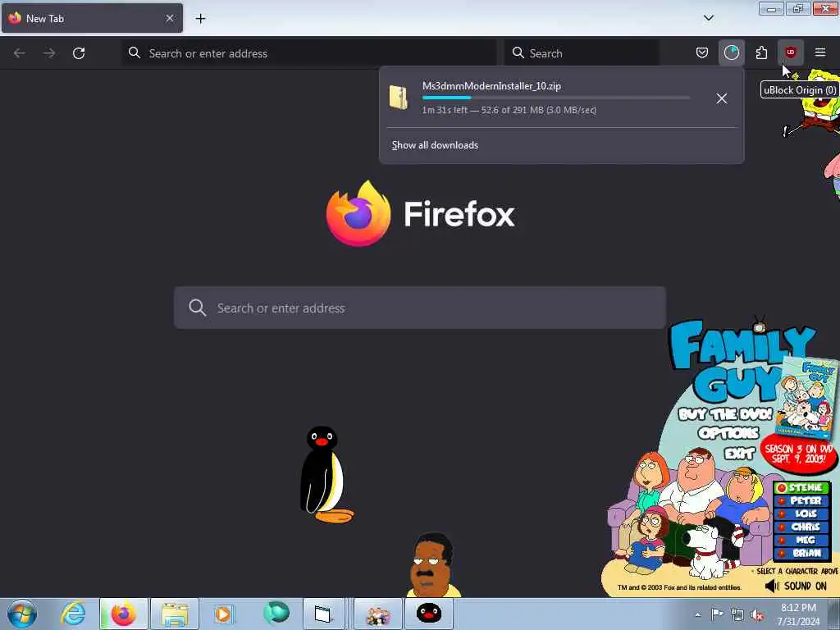Open the clock showing 8:12 PM
The height and width of the screenshot is (630, 840).
tap(798, 614)
